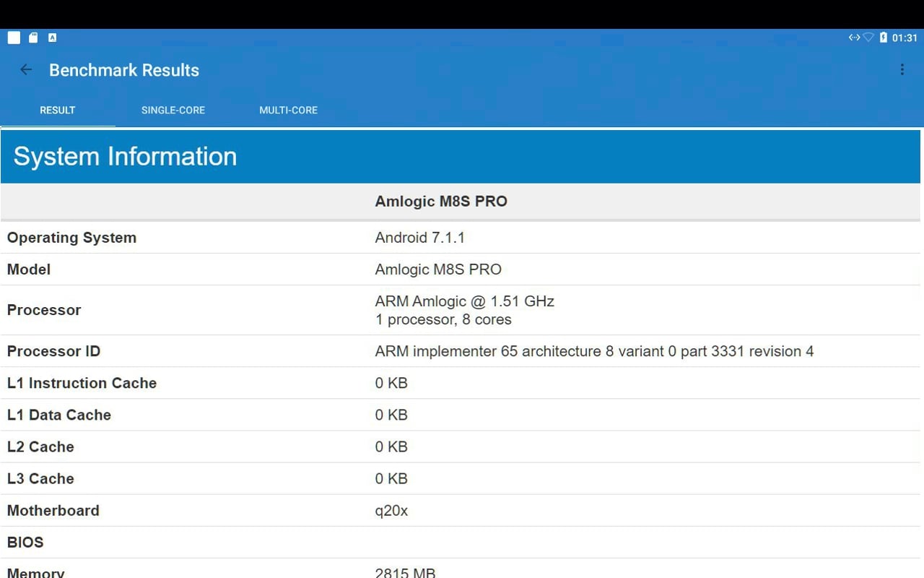
Task: Select the Processor row label
Action: coord(44,310)
